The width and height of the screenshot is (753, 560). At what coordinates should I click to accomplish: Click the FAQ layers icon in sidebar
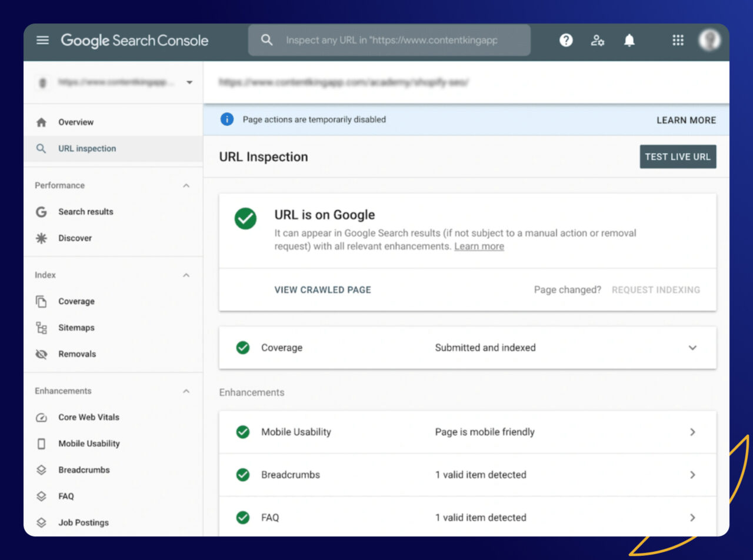point(41,496)
